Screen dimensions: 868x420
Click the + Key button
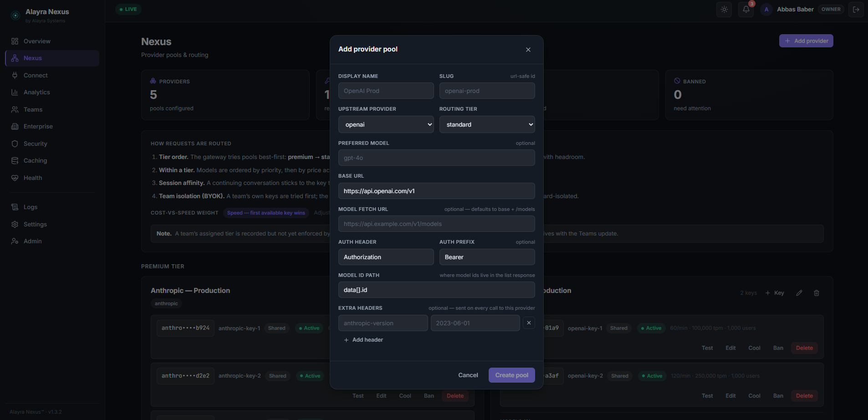(775, 293)
